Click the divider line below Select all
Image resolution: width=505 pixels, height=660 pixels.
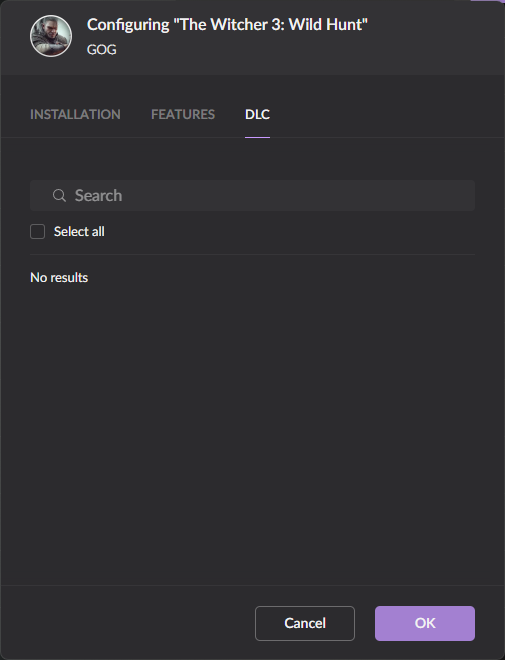(x=252, y=254)
